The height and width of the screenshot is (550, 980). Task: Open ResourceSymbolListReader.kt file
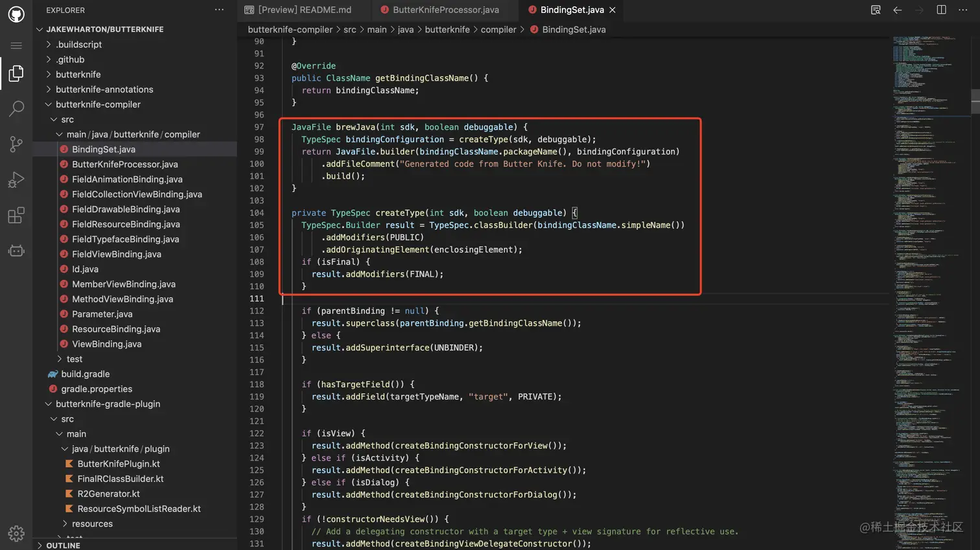point(135,509)
